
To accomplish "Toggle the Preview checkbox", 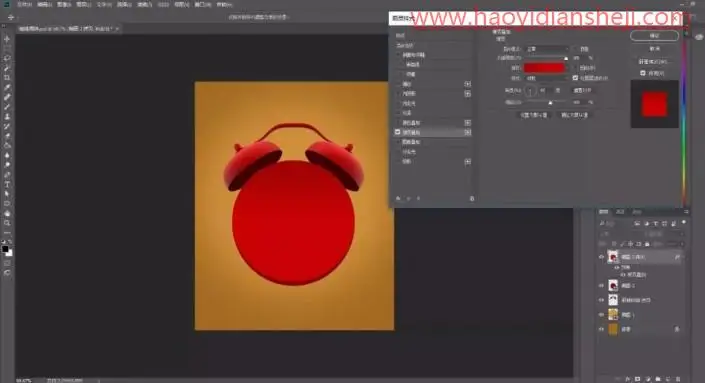I will tap(643, 73).
